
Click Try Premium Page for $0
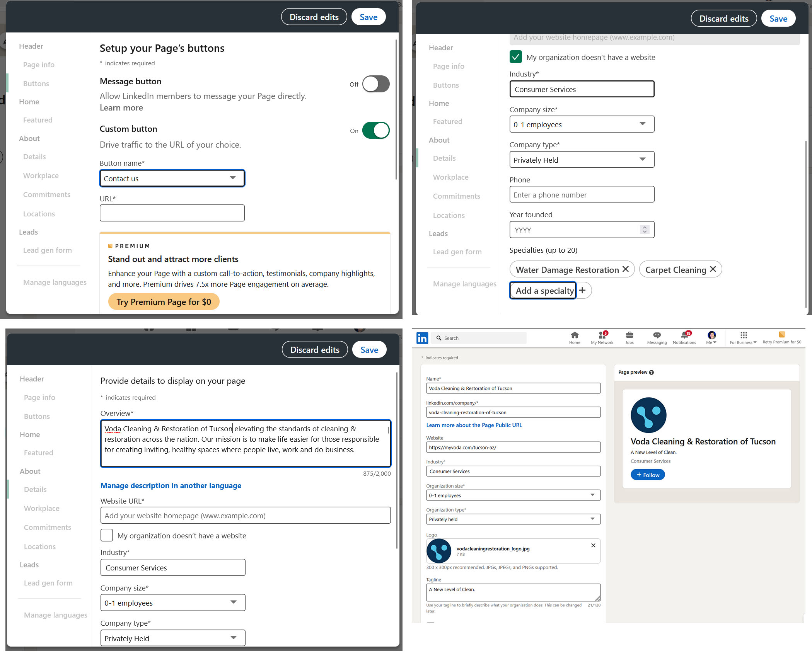[164, 301]
